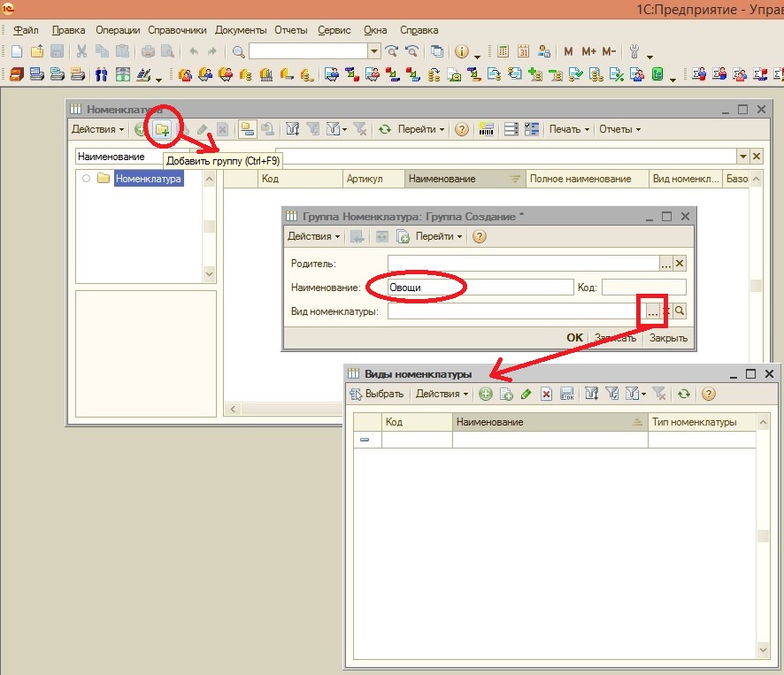Screen dimensions: 784x675
Task: Click the Код input field in Группа dialog
Action: pyautogui.click(x=644, y=288)
